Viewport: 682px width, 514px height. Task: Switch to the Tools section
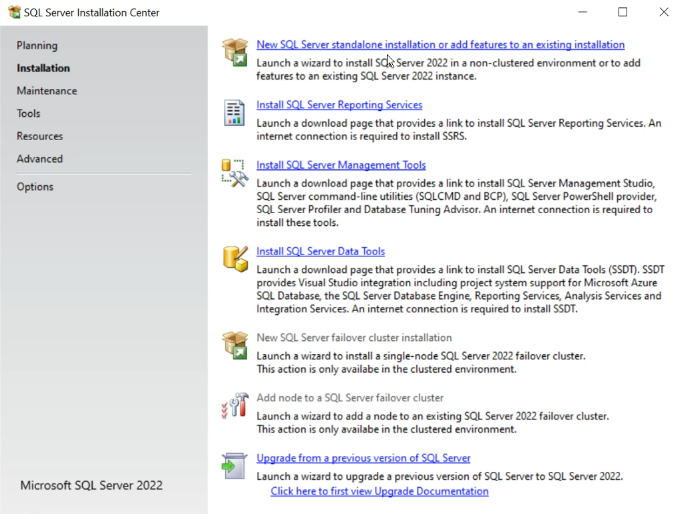(x=28, y=113)
